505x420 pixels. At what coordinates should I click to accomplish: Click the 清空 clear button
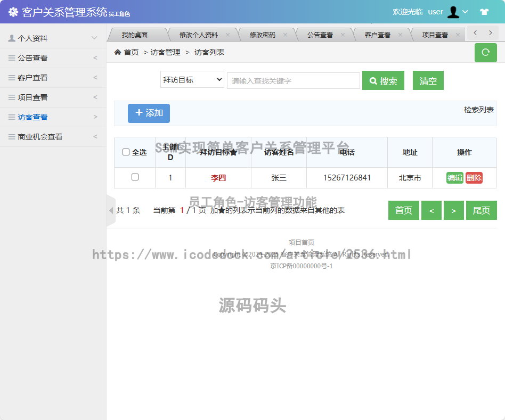(428, 80)
